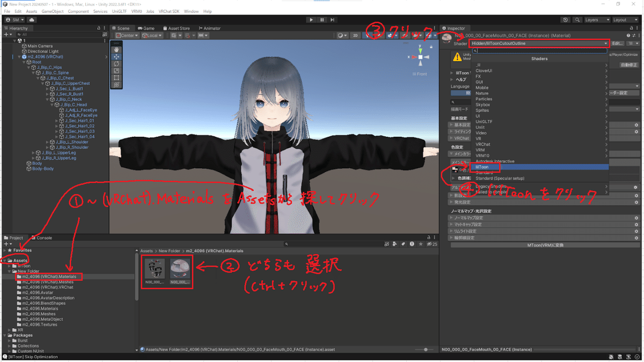Click the Hierarchy lock icon
The image size is (644, 362).
tap(98, 28)
